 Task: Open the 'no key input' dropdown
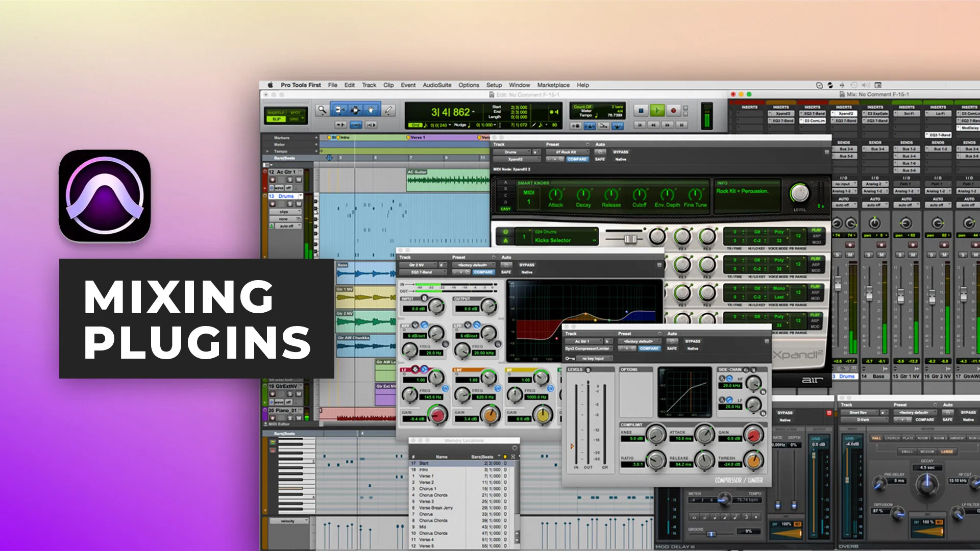[594, 359]
